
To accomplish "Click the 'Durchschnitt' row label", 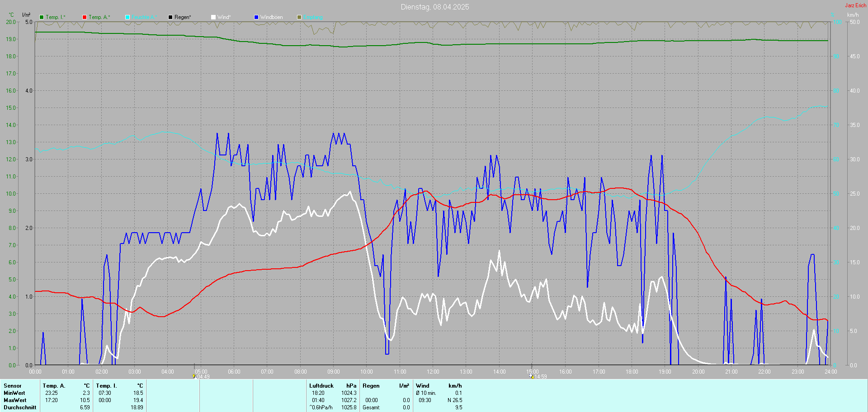I will (20, 407).
